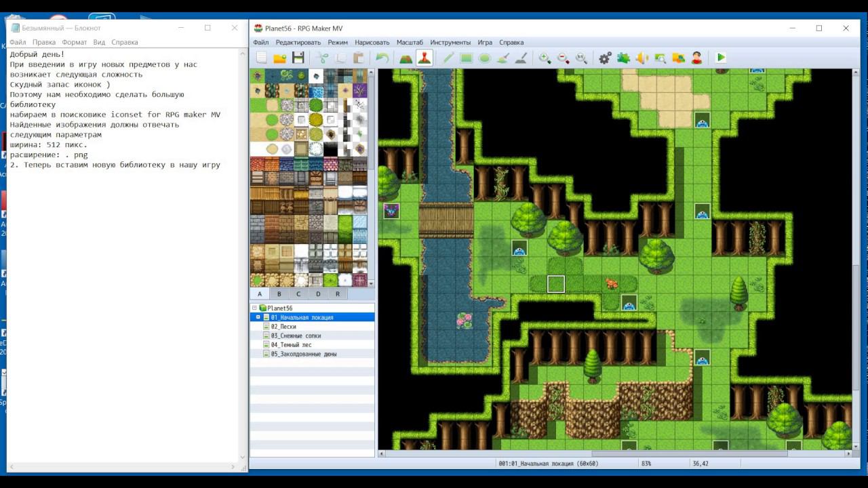Open Notepad's Правка menu
The width and height of the screenshot is (868, 488).
pos(44,42)
